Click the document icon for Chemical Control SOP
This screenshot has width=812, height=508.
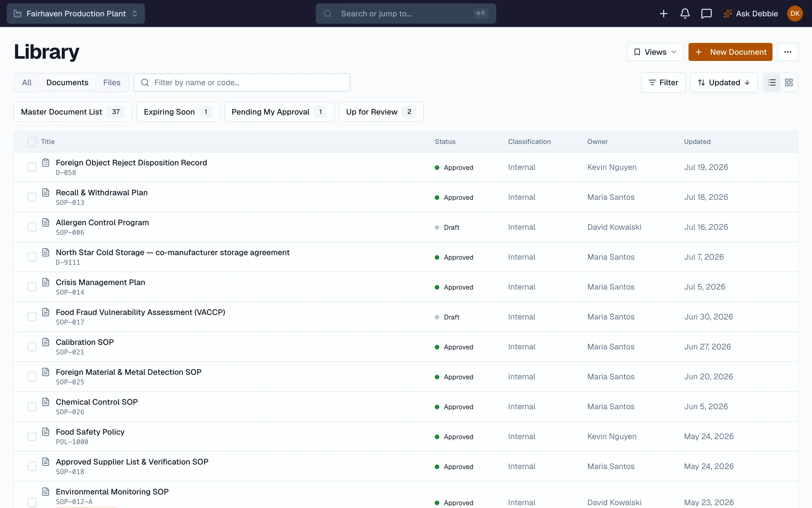46,402
